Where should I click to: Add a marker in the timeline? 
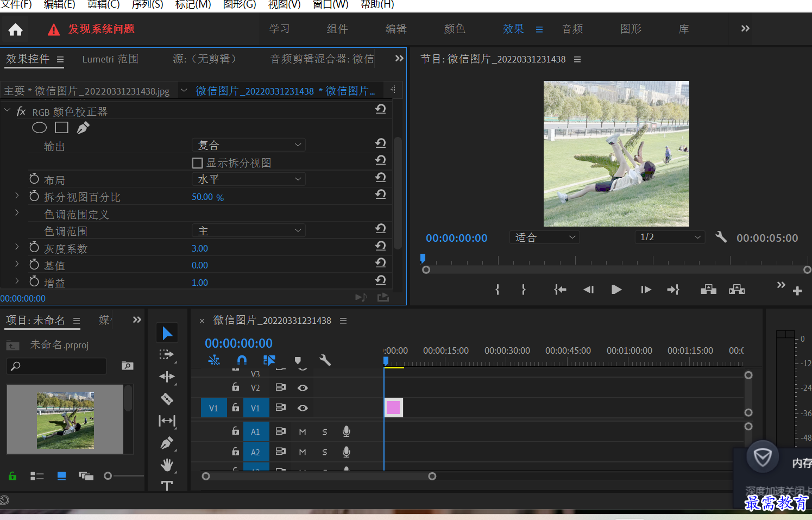[x=298, y=360]
